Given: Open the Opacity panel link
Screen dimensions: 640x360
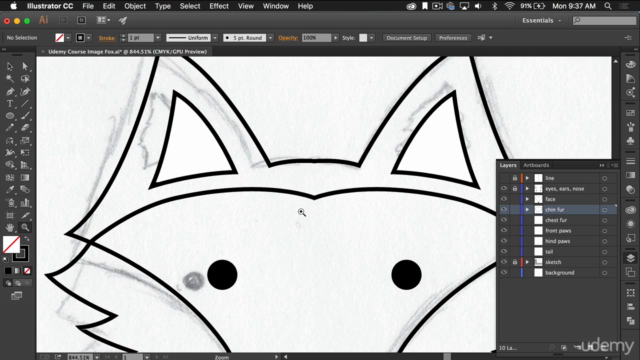Looking at the screenshot, I should (x=288, y=38).
